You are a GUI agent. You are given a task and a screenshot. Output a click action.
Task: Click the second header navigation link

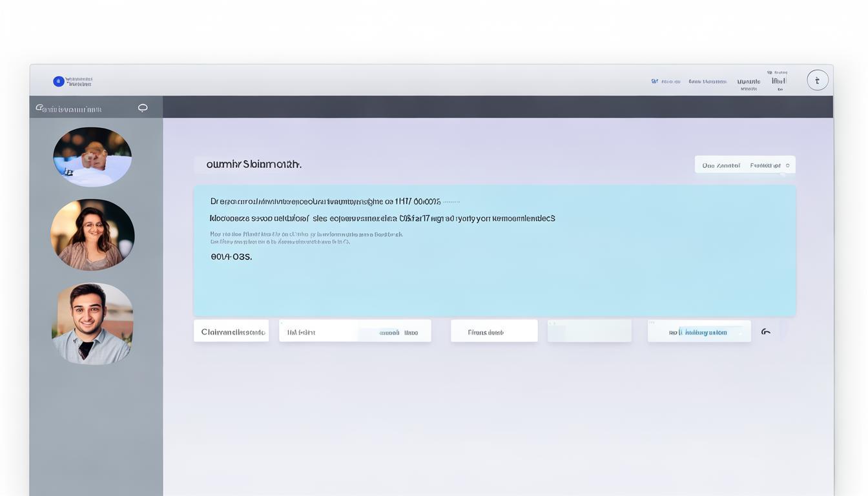707,81
